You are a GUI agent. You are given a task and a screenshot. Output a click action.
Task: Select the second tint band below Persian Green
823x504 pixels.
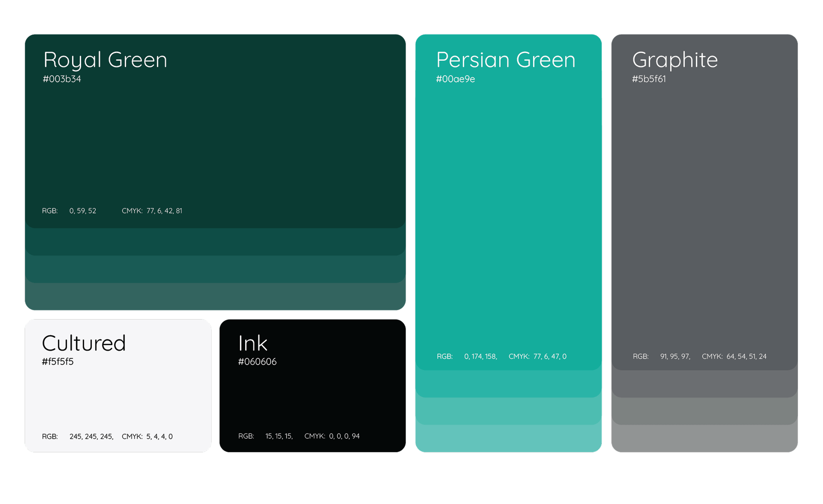[x=508, y=411]
